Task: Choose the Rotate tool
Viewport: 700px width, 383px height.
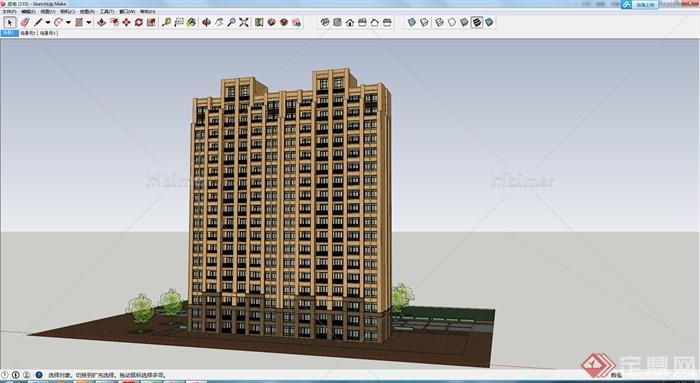Action: [x=139, y=22]
